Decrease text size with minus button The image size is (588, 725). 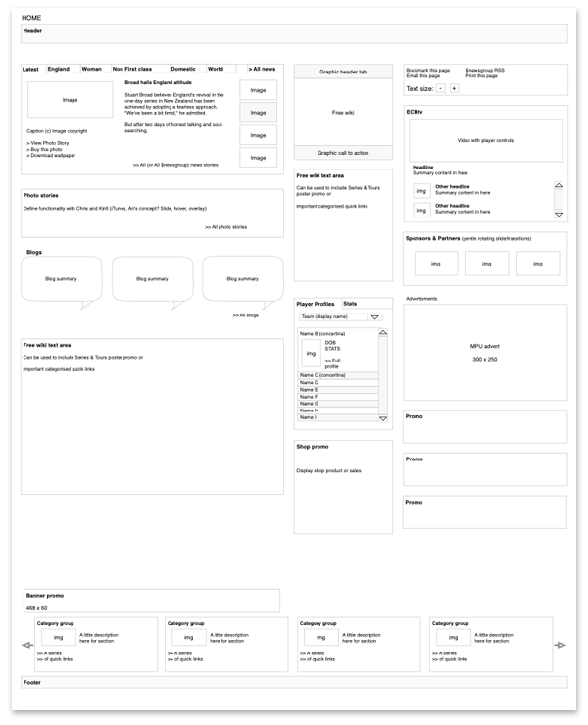pyautogui.click(x=441, y=88)
